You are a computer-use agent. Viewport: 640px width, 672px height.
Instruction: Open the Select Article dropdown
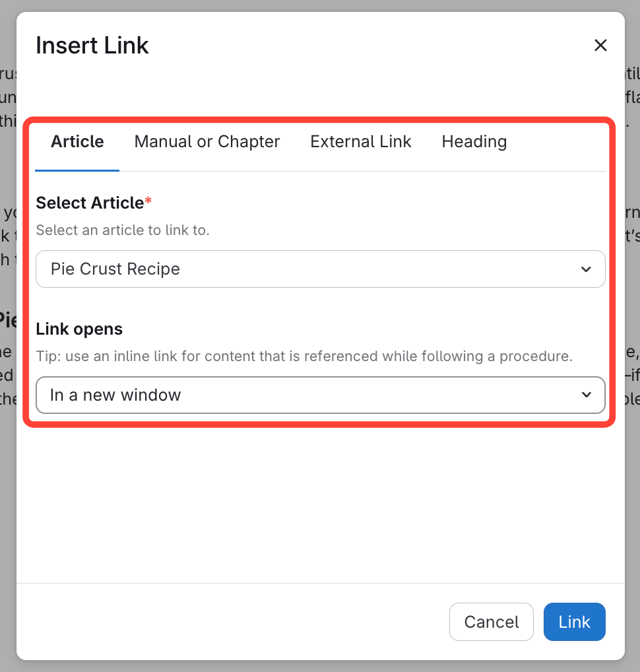[x=320, y=269]
